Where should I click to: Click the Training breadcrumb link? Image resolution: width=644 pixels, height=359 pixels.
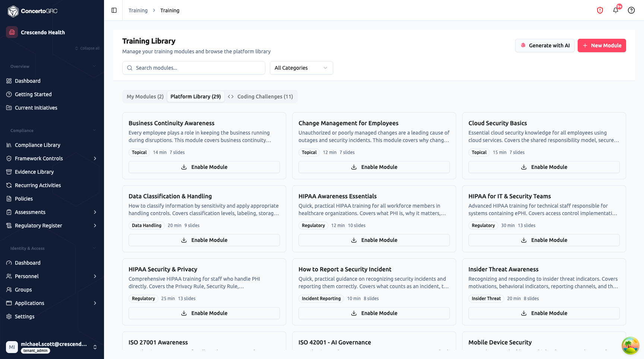pos(138,10)
